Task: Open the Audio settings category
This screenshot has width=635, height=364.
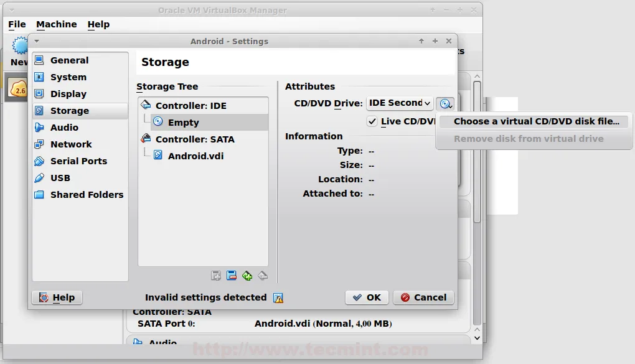Action: coord(64,128)
